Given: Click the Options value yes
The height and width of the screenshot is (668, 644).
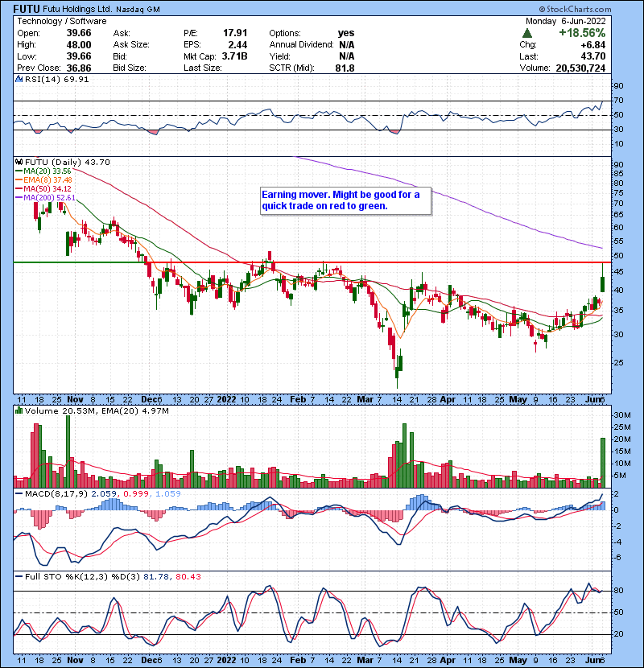Looking at the screenshot, I should (345, 33).
